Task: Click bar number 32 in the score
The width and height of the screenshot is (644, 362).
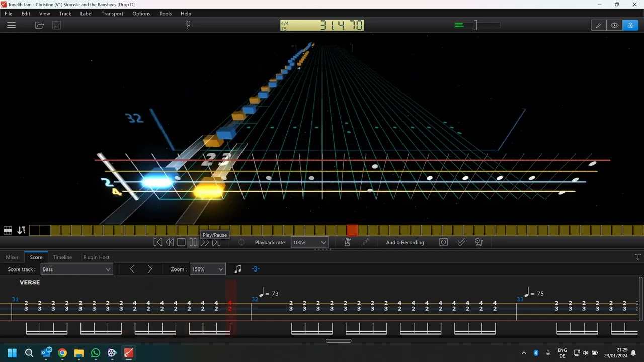Action: (255, 299)
